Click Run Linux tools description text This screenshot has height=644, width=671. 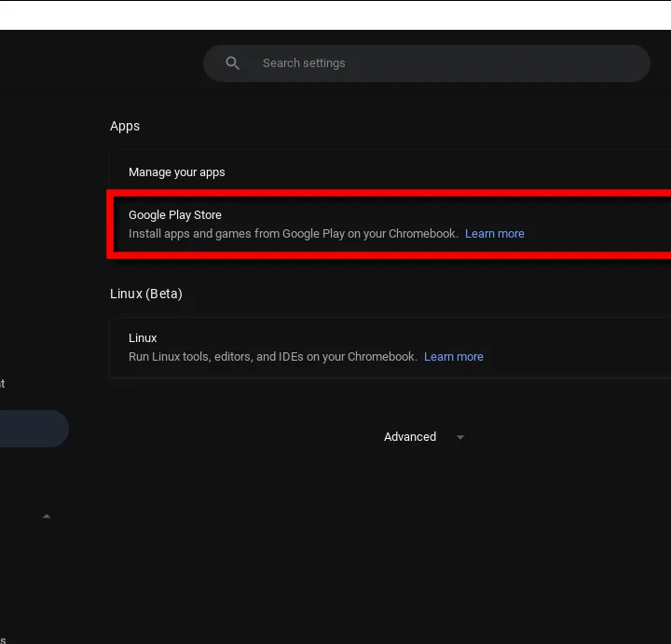tap(272, 357)
